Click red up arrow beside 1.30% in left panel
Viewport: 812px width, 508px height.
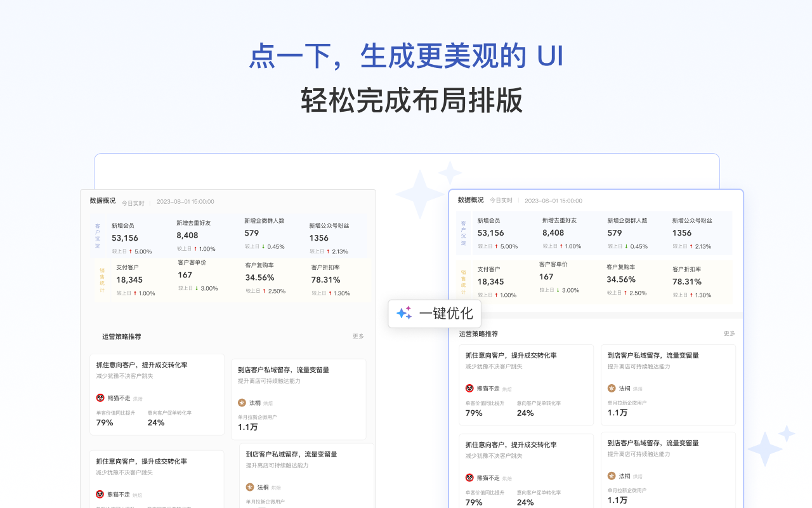point(329,293)
